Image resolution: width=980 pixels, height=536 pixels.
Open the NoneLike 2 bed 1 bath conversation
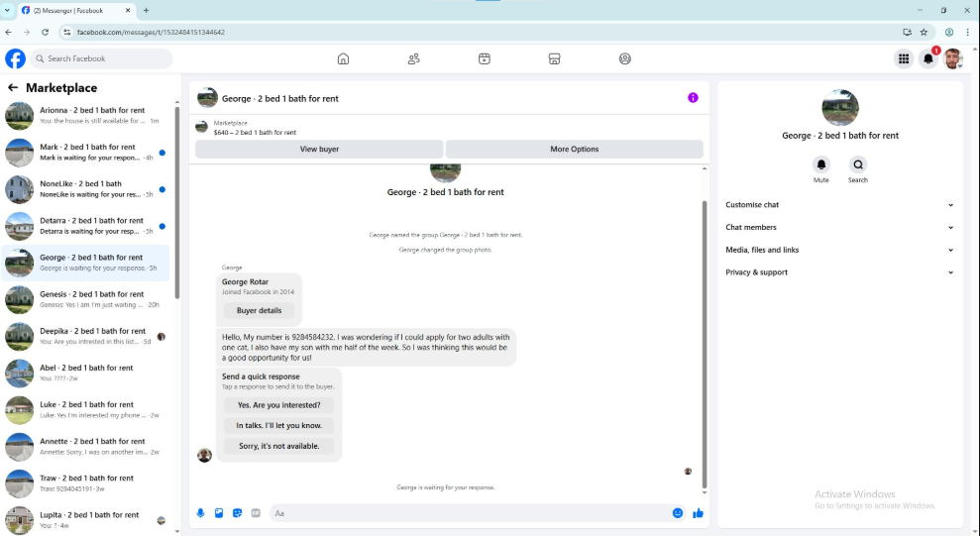(x=85, y=189)
